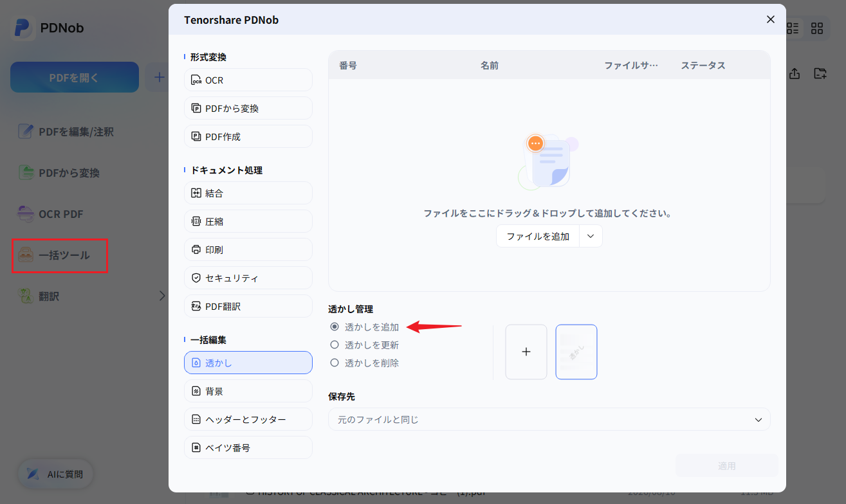
Task: Click ファイルサイズ column header
Action: pos(631,66)
